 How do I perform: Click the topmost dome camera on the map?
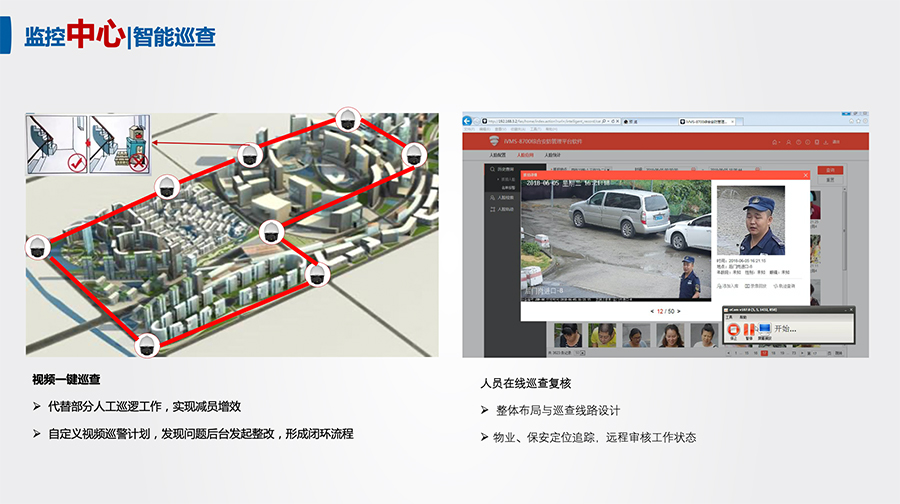[347, 117]
